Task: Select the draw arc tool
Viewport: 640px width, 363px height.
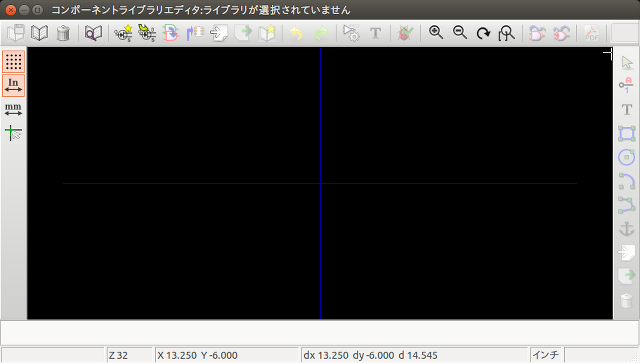Action: (627, 181)
